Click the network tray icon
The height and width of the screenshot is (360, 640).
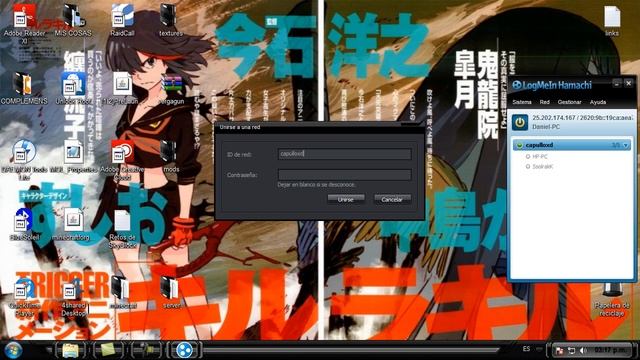(x=571, y=351)
